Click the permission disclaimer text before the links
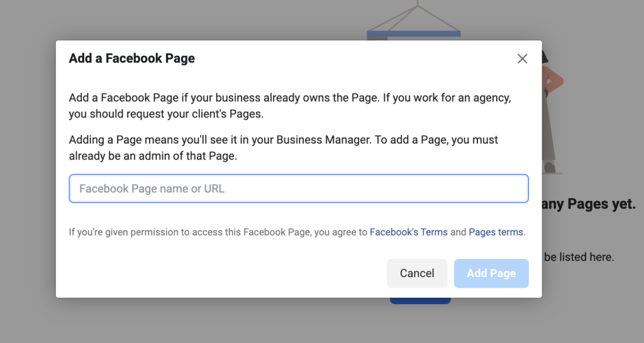Viewport: 644px width, 343px height. click(218, 232)
